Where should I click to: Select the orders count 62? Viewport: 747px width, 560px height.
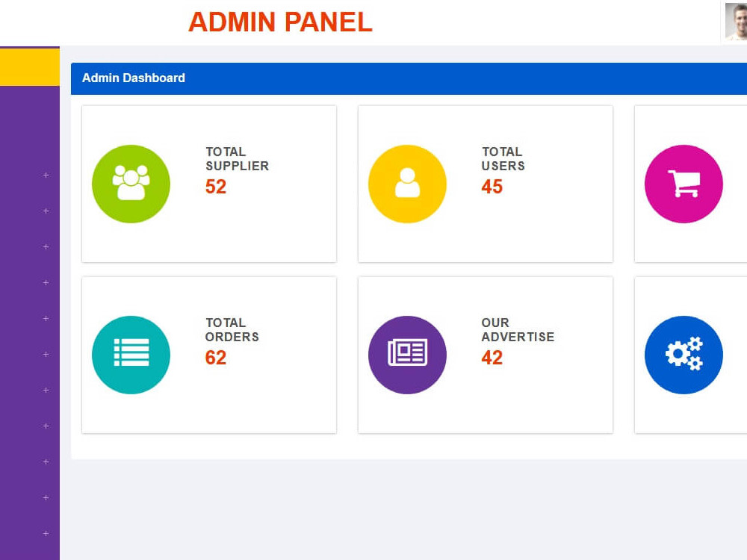click(216, 358)
